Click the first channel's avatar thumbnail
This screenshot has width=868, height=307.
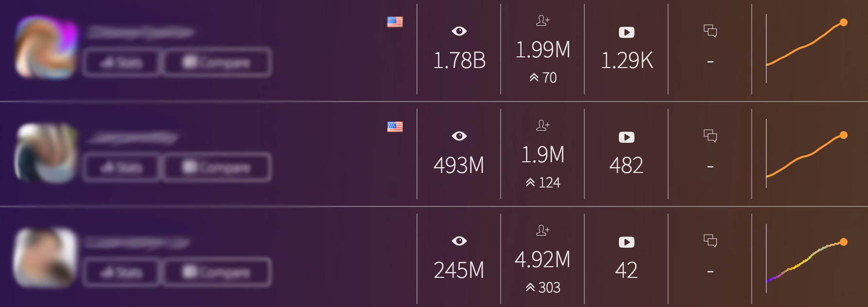pos(46,48)
